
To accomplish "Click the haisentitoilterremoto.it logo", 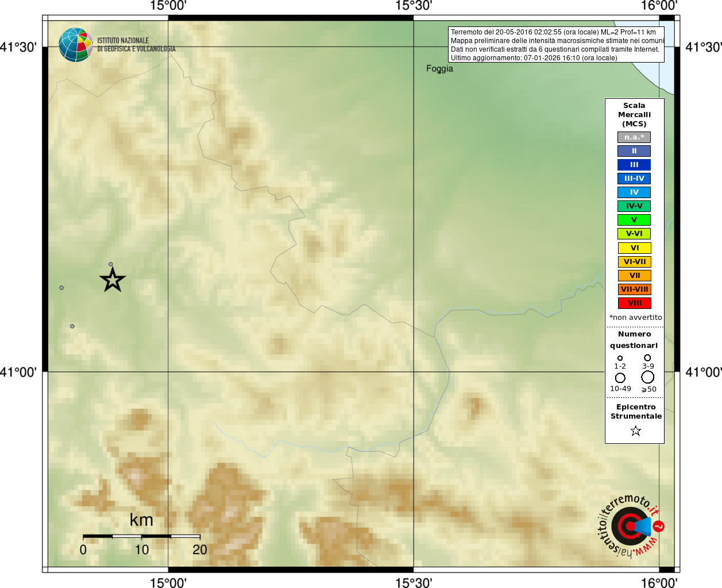I will pos(631,525).
